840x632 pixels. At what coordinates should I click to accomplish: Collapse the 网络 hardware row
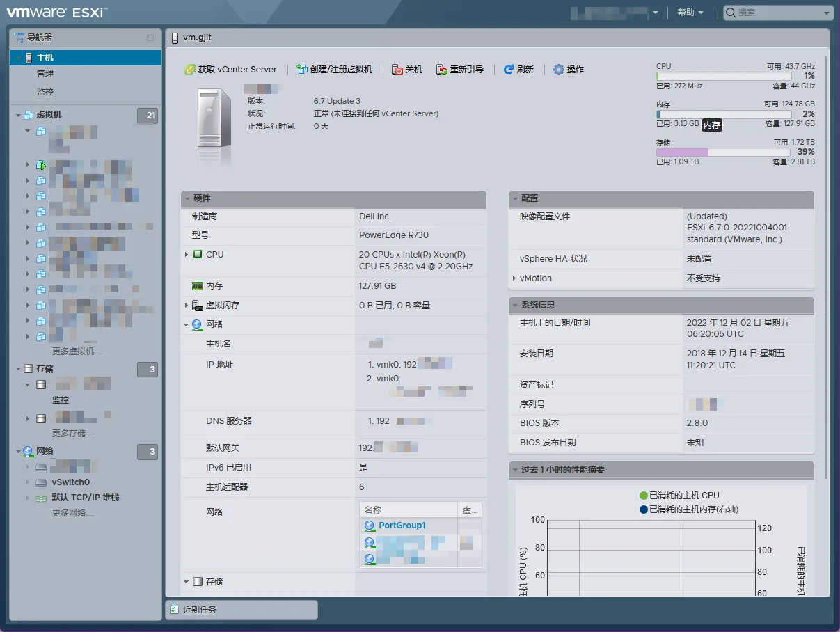click(187, 324)
